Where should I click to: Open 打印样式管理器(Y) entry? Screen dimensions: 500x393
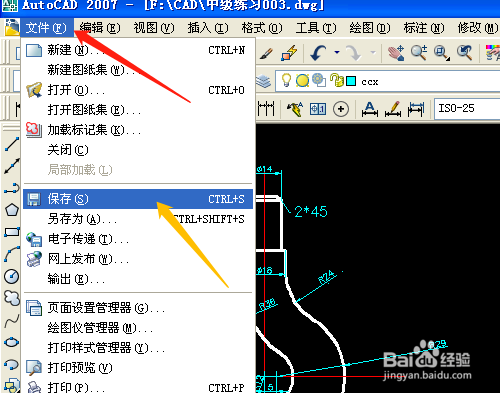138,348
